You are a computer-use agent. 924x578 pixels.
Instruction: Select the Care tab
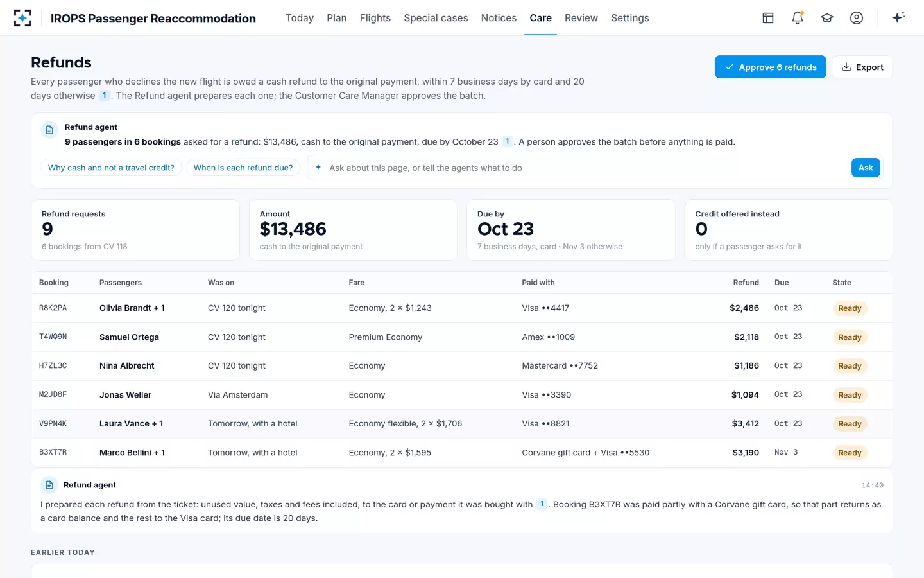coord(540,18)
